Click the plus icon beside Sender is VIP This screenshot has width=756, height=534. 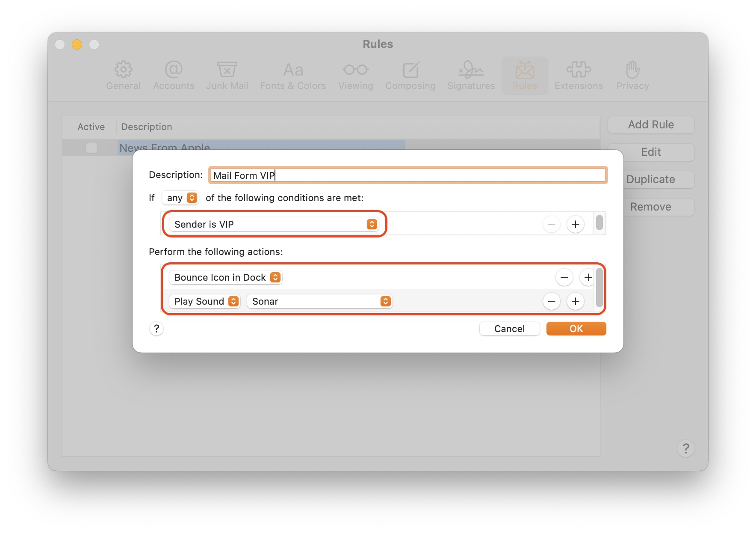pyautogui.click(x=575, y=224)
